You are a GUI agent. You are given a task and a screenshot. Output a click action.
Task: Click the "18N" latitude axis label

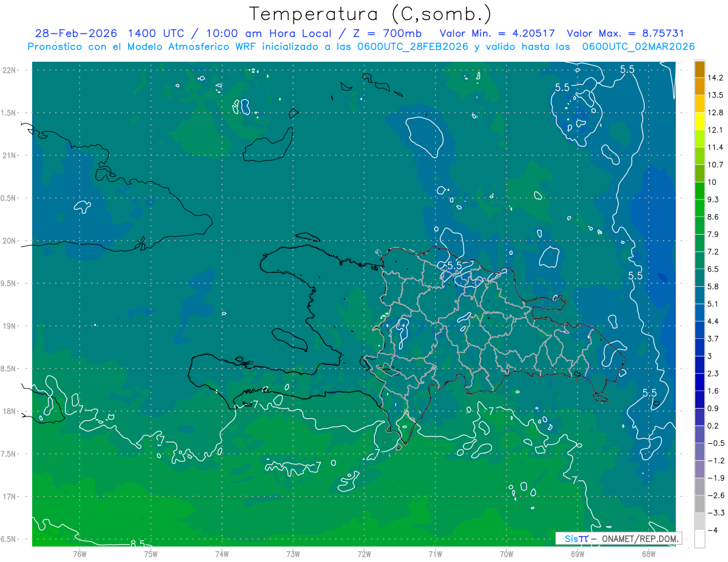click(x=10, y=411)
